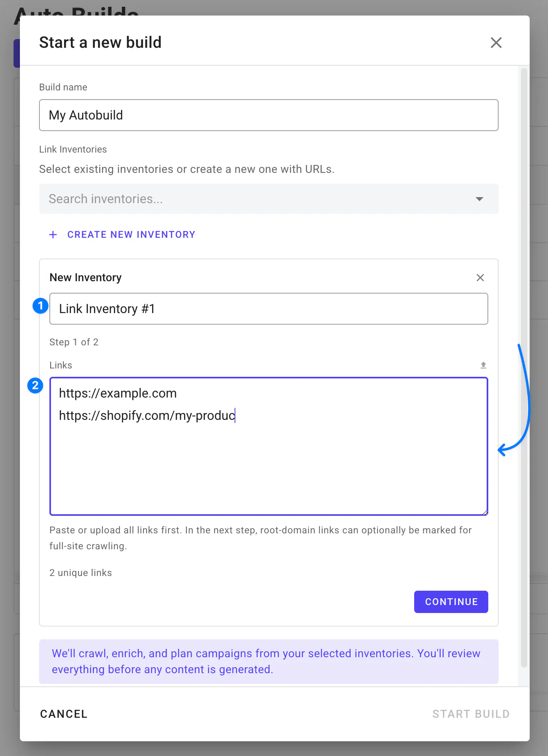Screen dimensions: 548x756
Task: Click CANCEL at the dialog footer
Action: (x=64, y=714)
